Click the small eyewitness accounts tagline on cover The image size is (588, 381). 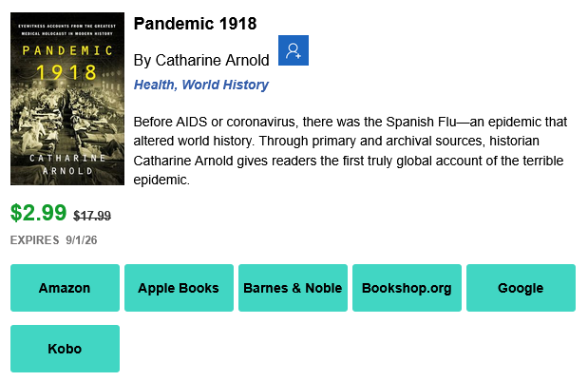click(67, 29)
